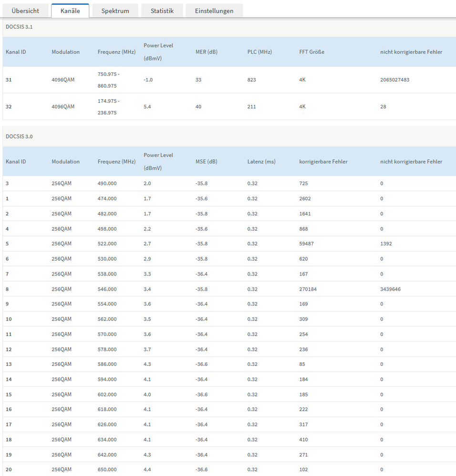Image resolution: width=456 pixels, height=476 pixels.
Task: Click PLC value 823
Action: (x=251, y=80)
